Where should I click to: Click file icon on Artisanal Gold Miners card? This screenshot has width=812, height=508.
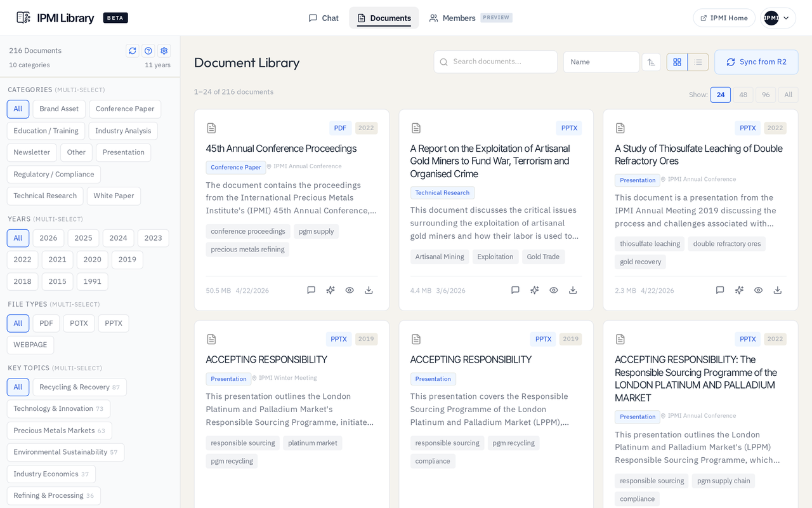click(416, 128)
